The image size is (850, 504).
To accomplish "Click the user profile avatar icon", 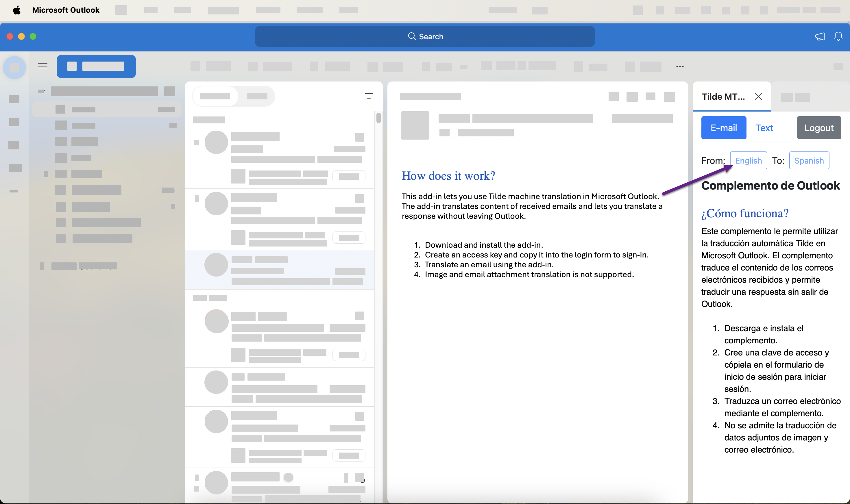I will coord(14,66).
